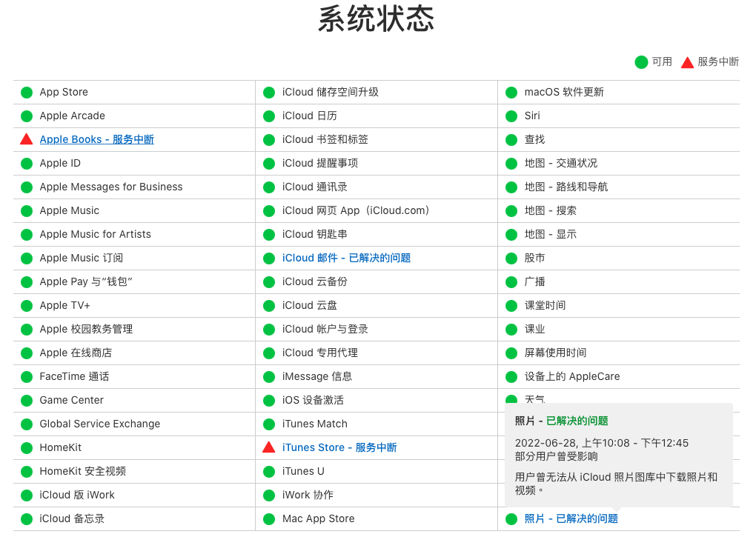Click the iTunes U text
Image resolution: width=756 pixels, height=534 pixels.
(x=303, y=471)
